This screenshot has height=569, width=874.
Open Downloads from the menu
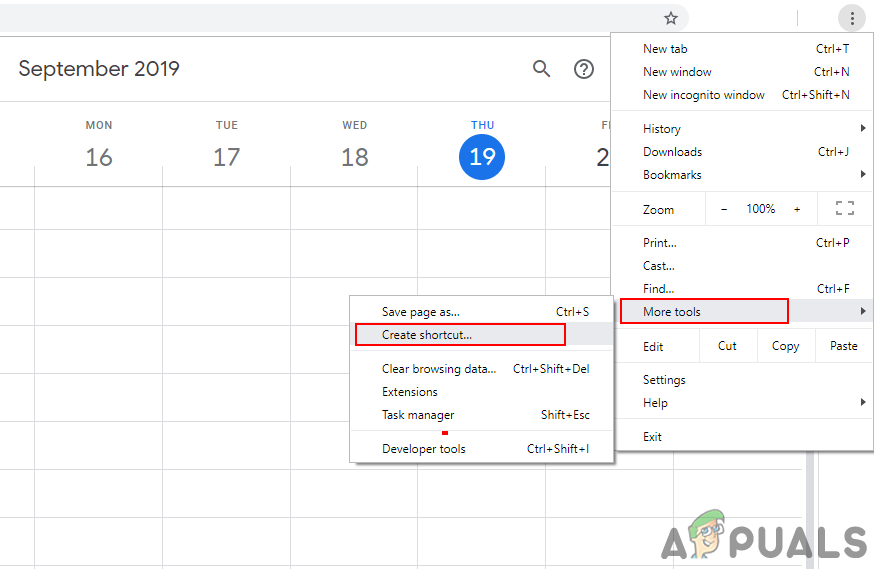coord(743,152)
